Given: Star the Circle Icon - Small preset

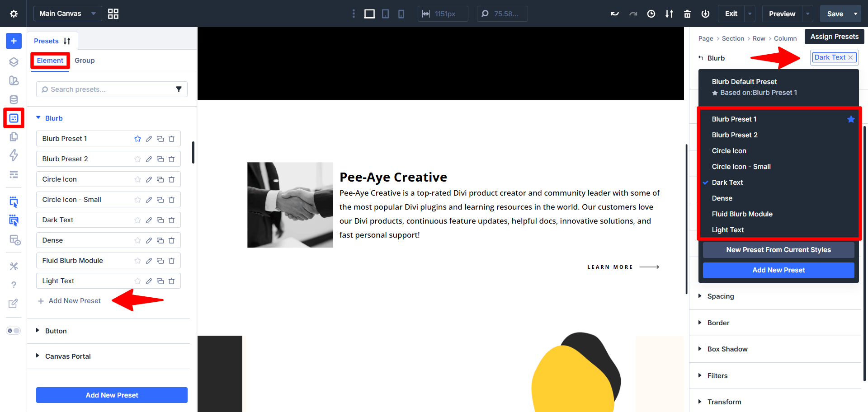Looking at the screenshot, I should pos(137,200).
